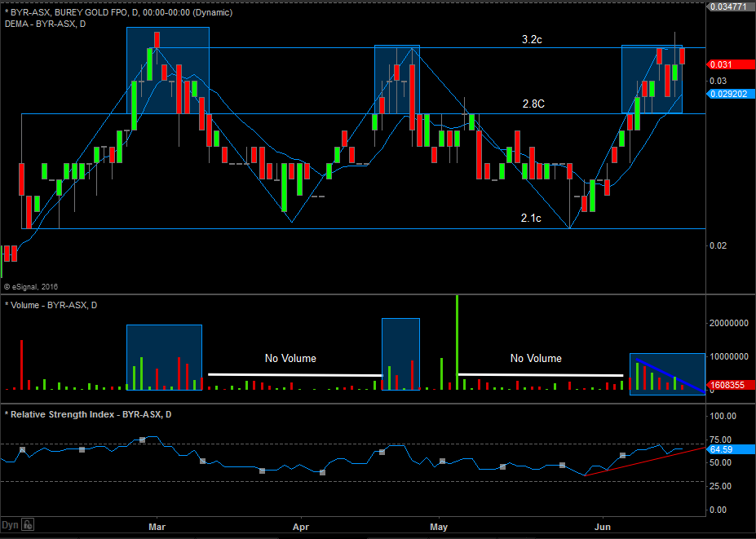
Task: Click the red 1608355 volume value marker
Action: [731, 385]
